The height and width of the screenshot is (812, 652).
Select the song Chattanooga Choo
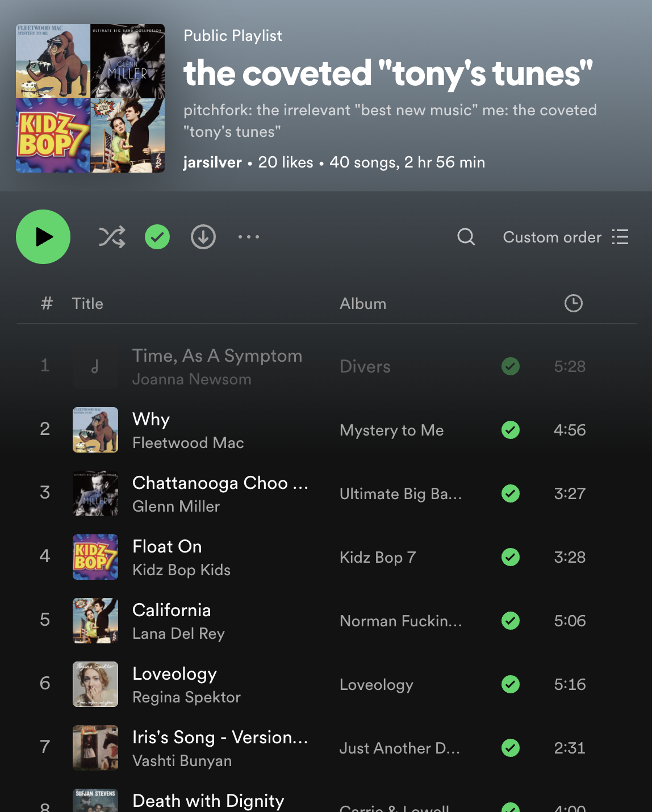[220, 483]
